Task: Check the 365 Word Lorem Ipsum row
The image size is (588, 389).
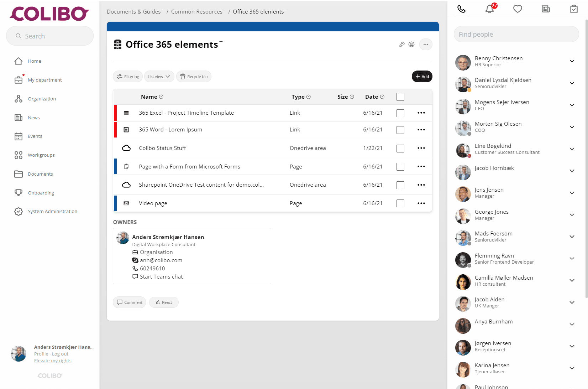Action: (400, 130)
